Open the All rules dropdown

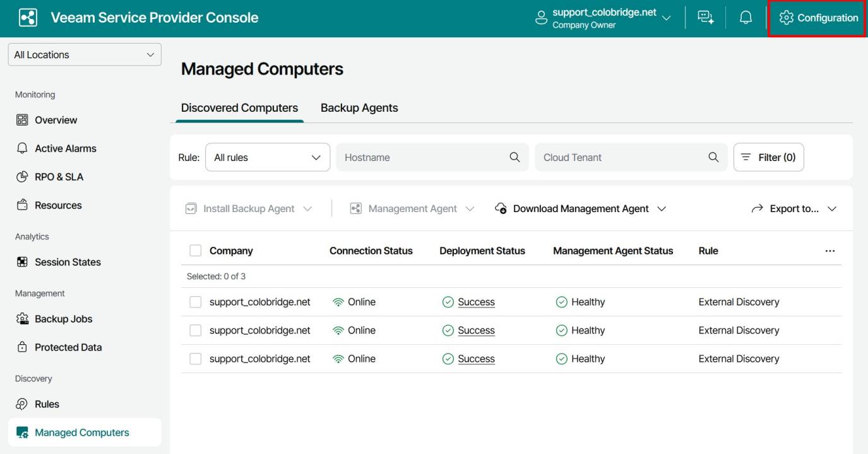click(x=268, y=157)
